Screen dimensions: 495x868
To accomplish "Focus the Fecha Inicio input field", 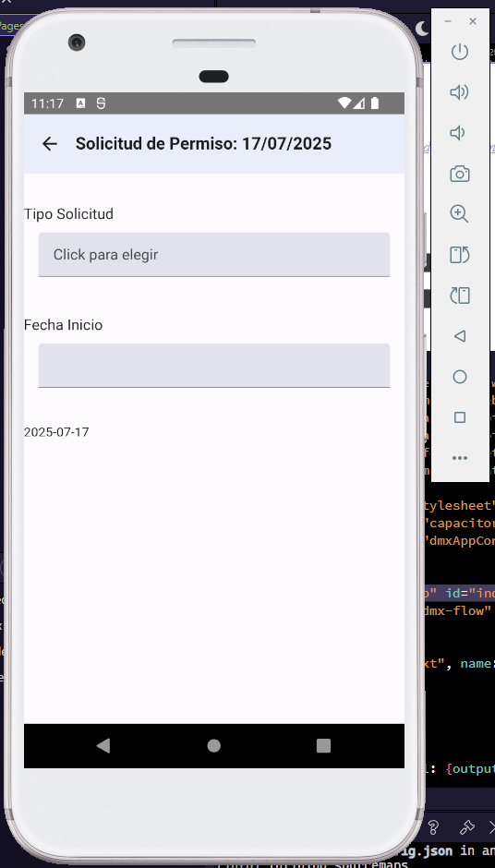I will coord(213,366).
